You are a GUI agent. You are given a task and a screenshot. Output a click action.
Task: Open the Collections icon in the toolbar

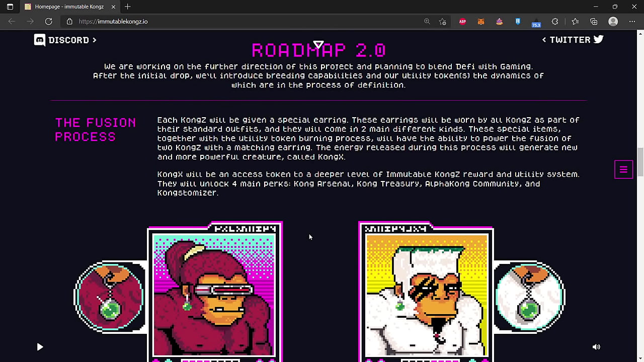(594, 21)
